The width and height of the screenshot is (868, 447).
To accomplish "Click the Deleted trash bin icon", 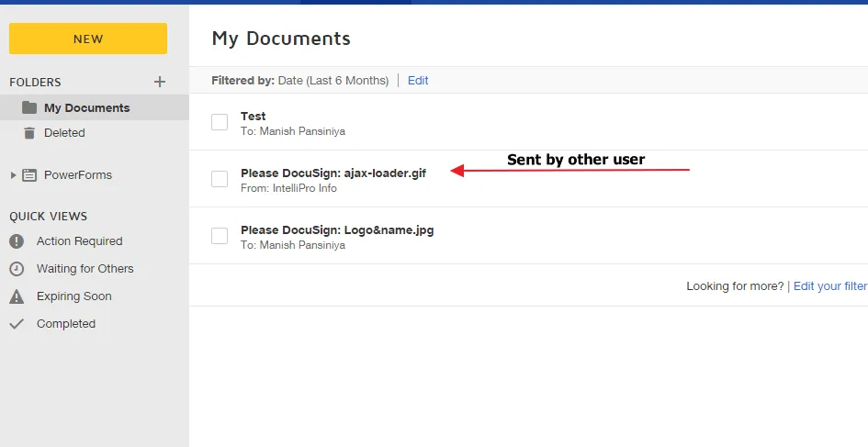I will tap(29, 133).
